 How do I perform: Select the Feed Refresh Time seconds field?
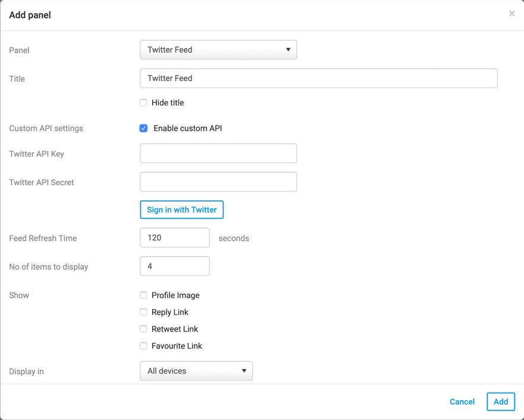174,238
